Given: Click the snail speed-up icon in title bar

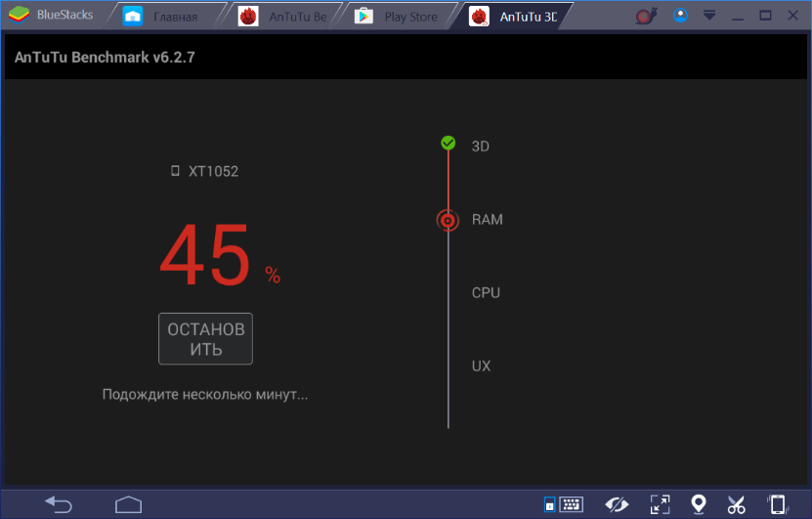Looking at the screenshot, I should coord(646,16).
